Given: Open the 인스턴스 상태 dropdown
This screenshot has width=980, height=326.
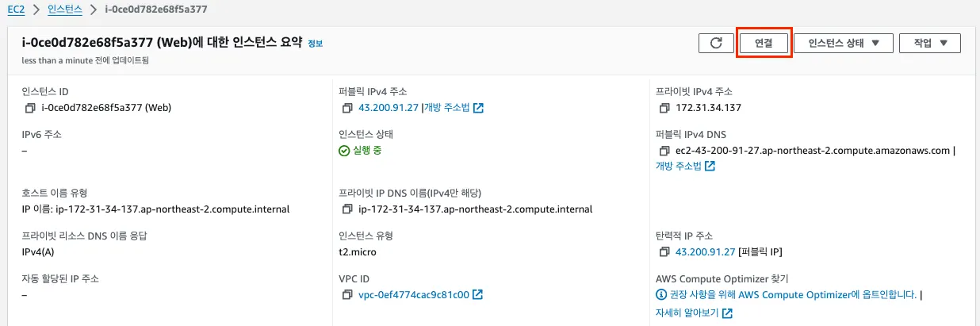Looking at the screenshot, I should point(844,44).
